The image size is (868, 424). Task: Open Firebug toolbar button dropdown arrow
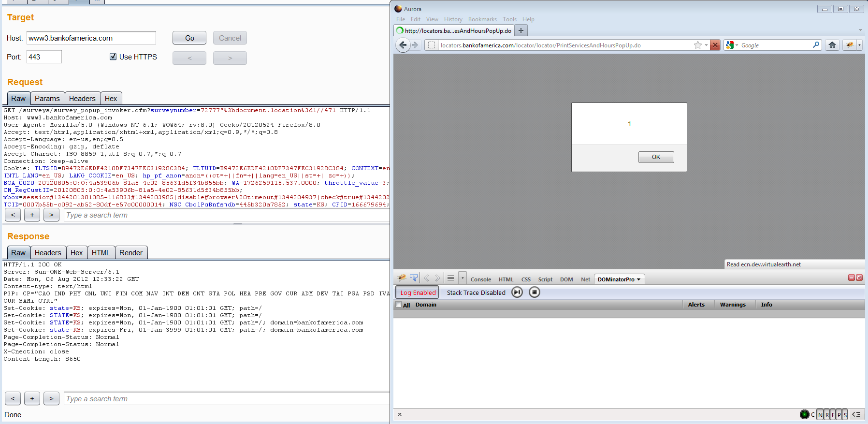(859, 45)
